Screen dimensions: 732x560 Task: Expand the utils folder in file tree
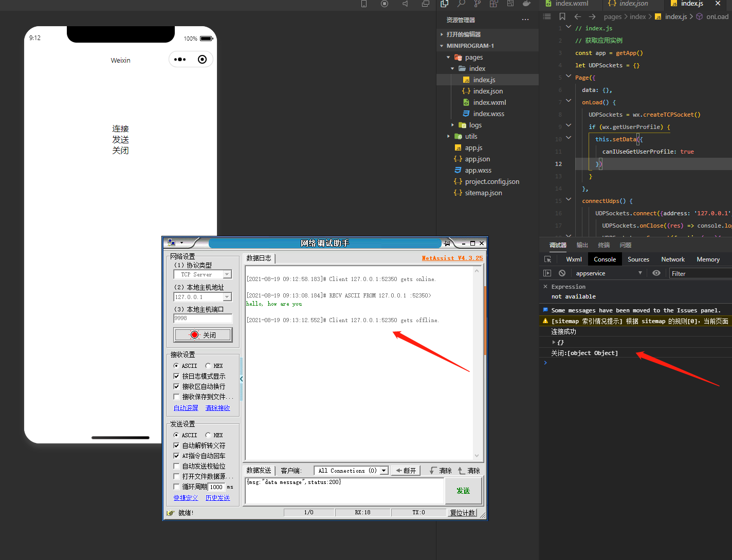[448, 137]
